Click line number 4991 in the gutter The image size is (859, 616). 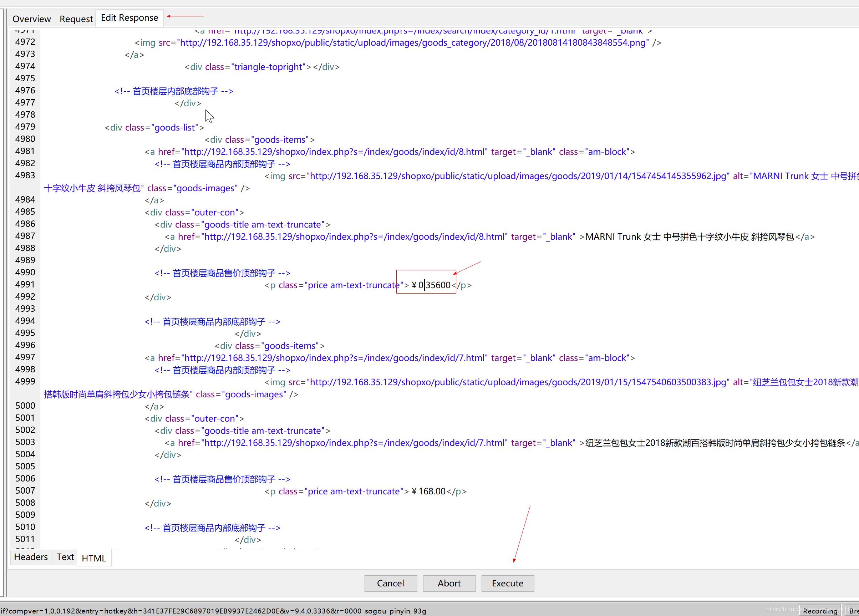(x=25, y=284)
